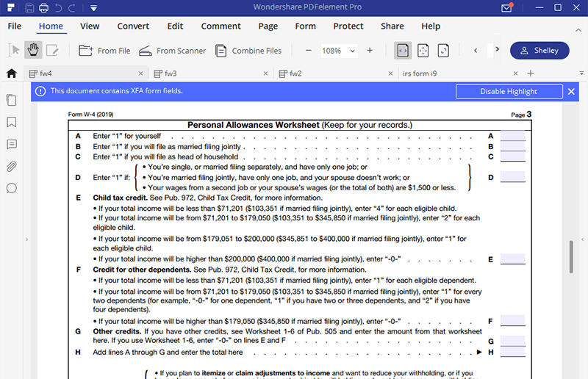Click Combine Files
Image resolution: width=588 pixels, height=379 pixels.
click(248, 51)
